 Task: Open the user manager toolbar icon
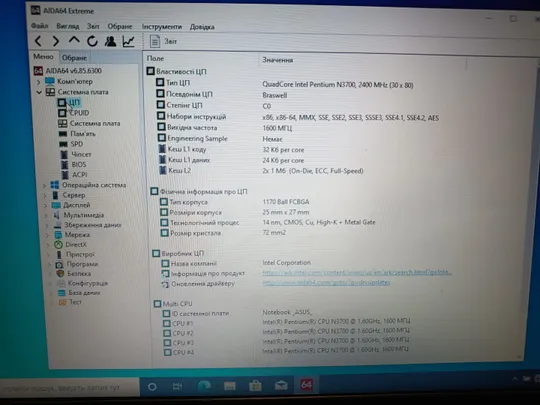pos(111,41)
